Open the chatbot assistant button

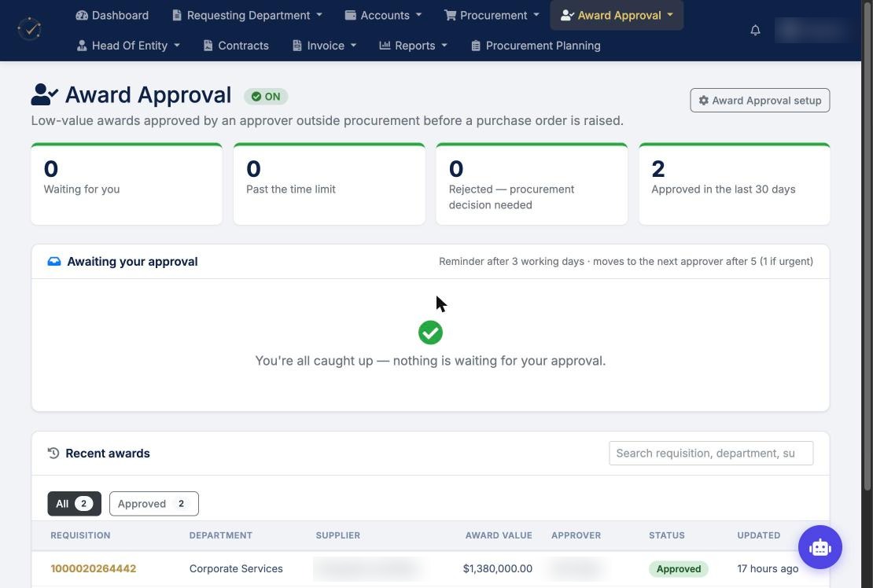click(x=820, y=547)
